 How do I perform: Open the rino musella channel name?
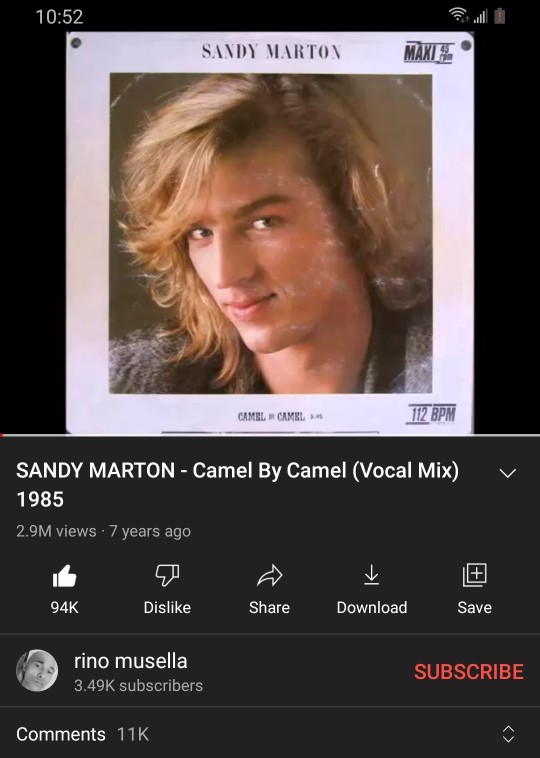(131, 661)
